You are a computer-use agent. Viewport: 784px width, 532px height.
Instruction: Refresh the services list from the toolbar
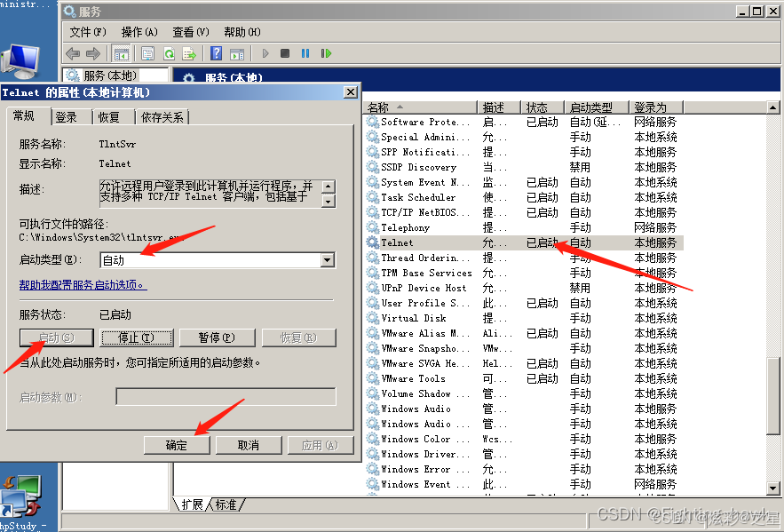tap(169, 53)
